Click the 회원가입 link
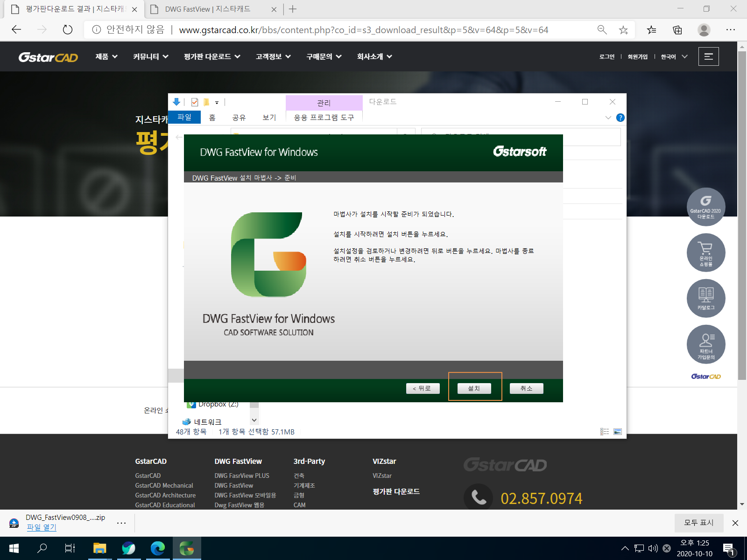The height and width of the screenshot is (560, 747). tap(637, 57)
